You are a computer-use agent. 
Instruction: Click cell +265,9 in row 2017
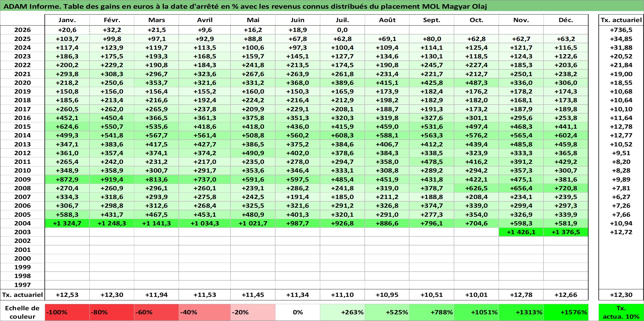coord(156,109)
